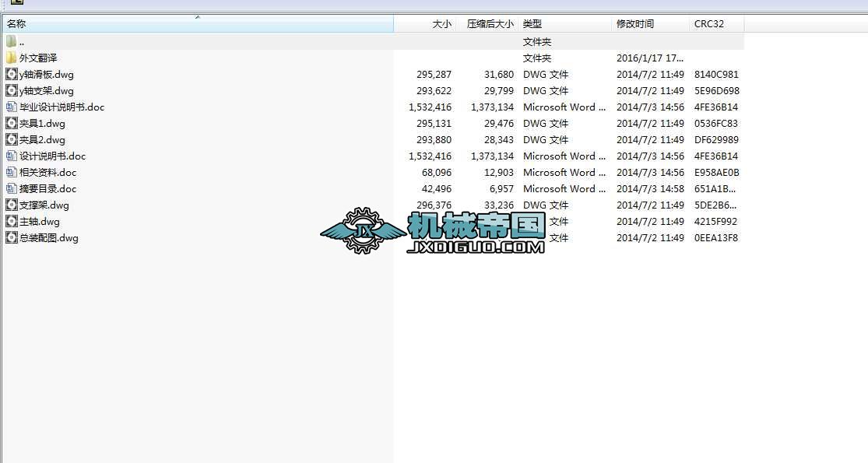Screen dimensions: 868x463
Task: Click CRC32 value 0EEA13F8
Action: [716, 237]
